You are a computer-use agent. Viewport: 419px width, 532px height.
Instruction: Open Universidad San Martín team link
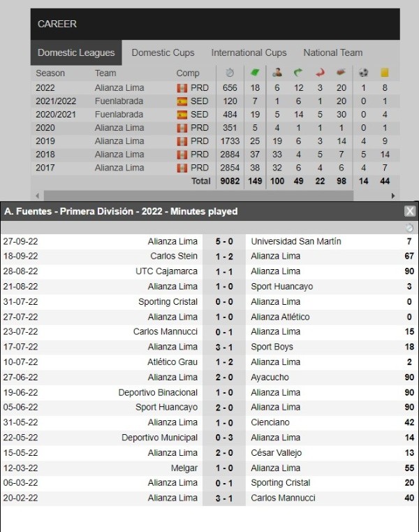(296, 241)
